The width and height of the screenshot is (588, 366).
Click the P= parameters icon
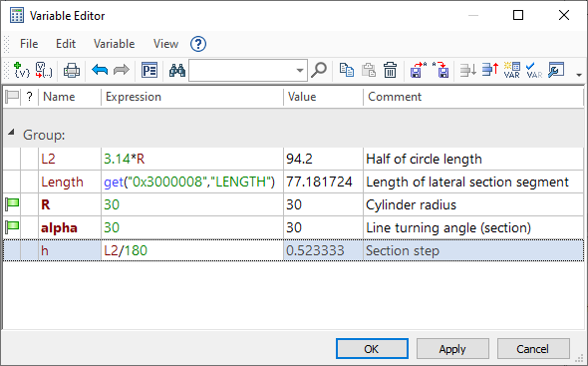[149, 70]
